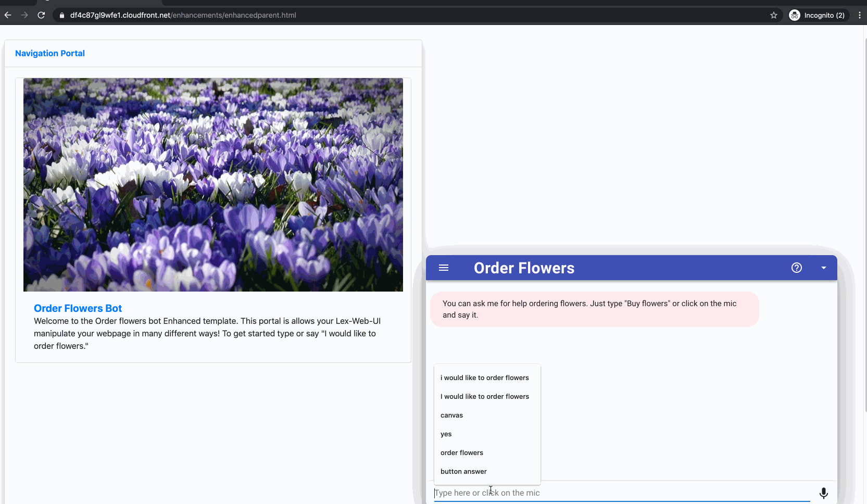The height and width of the screenshot is (504, 867).
Task: Click the address bar URL
Action: 183,15
